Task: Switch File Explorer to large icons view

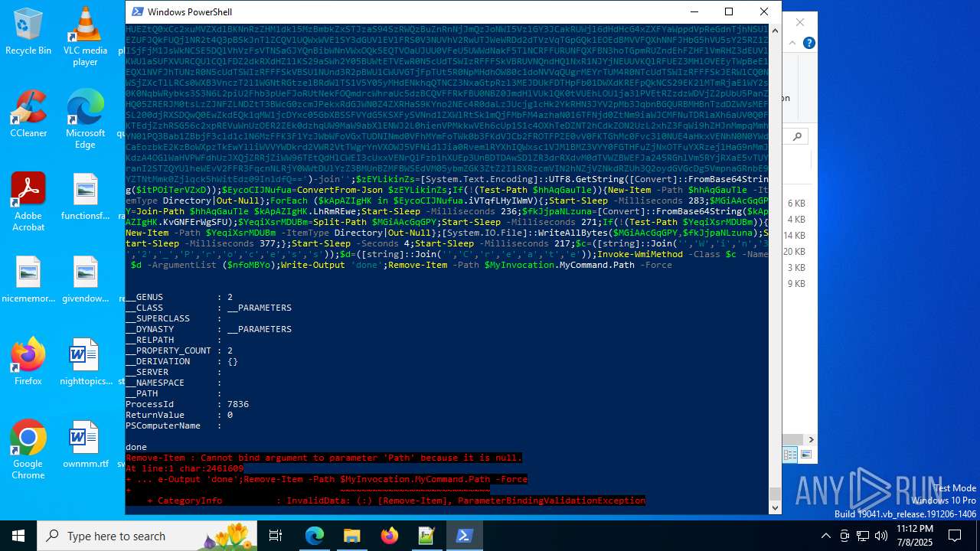Action: click(805, 455)
